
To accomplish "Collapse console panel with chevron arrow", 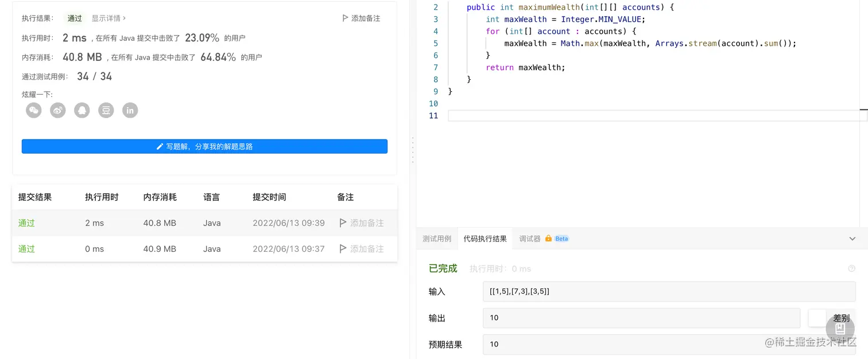I will click(x=852, y=239).
